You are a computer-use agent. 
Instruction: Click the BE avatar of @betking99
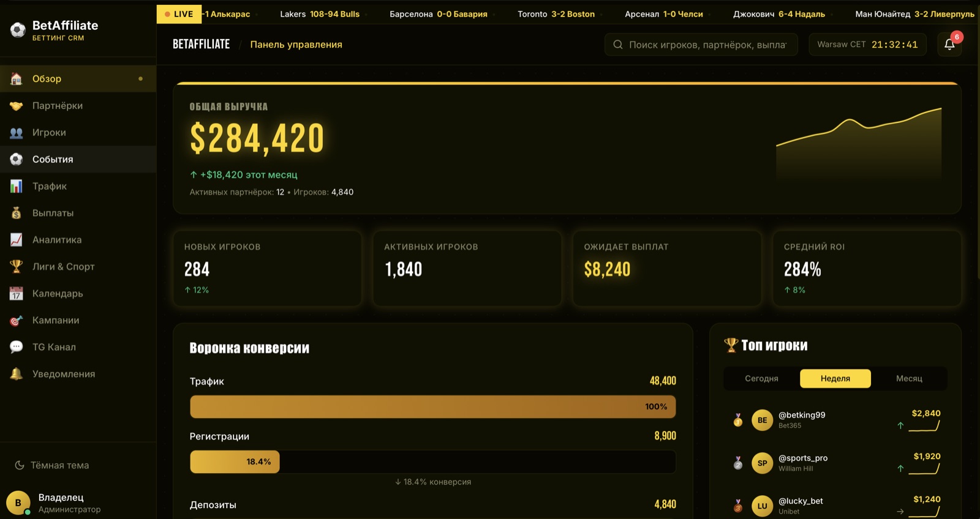point(762,420)
